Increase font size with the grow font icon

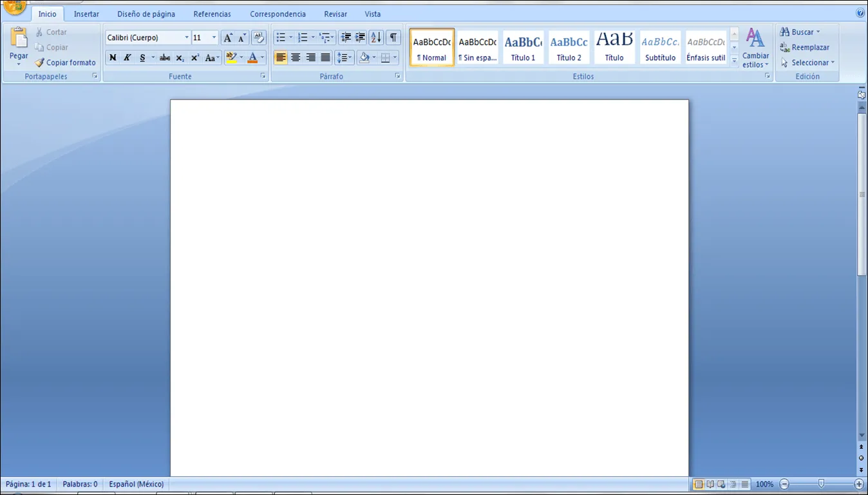[228, 37]
